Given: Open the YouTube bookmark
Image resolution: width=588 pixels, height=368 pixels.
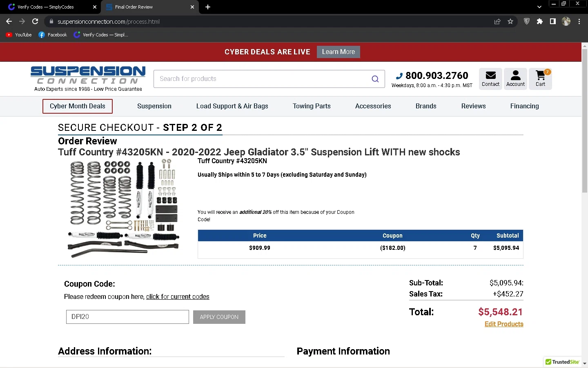Looking at the screenshot, I should point(19,35).
